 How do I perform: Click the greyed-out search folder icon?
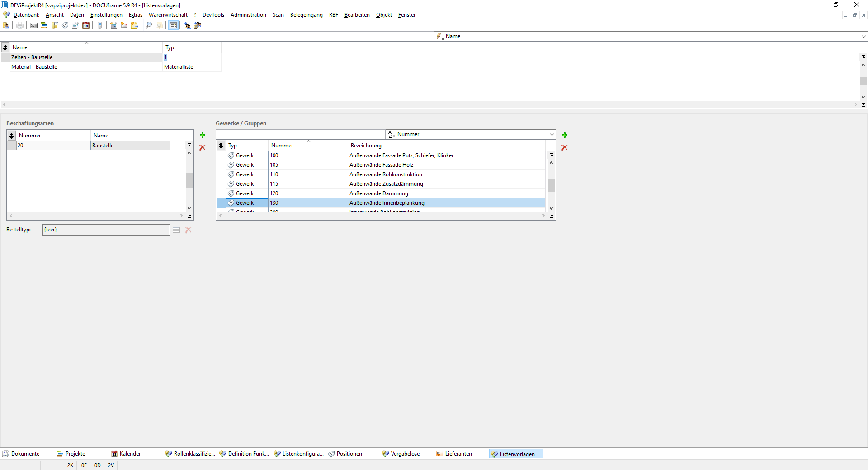tap(159, 25)
